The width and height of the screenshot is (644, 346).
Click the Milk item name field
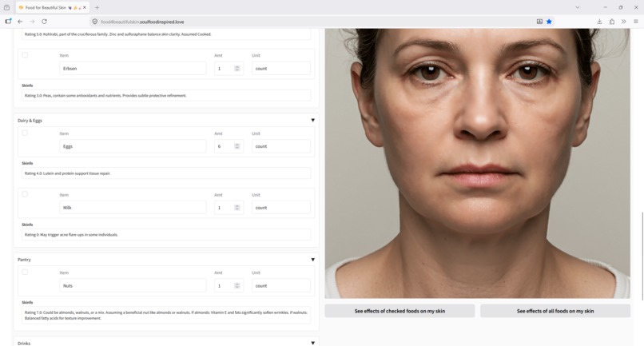pos(133,208)
